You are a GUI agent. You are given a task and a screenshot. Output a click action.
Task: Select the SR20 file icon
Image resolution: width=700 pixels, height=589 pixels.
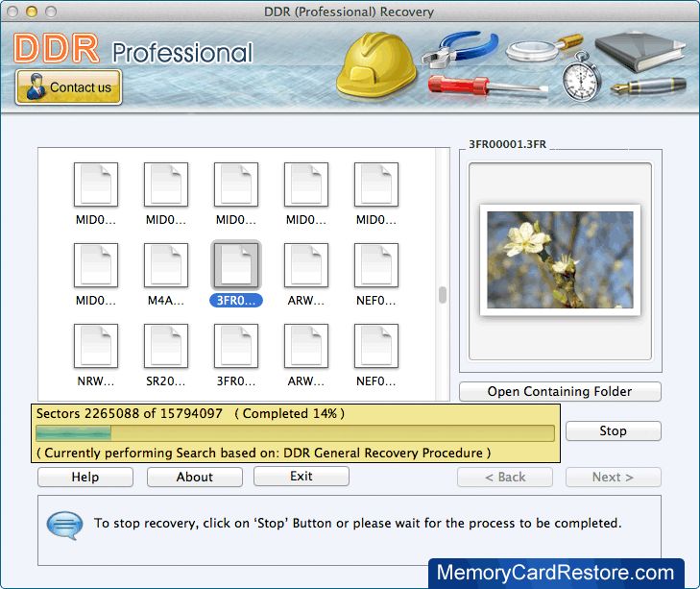[x=166, y=346]
